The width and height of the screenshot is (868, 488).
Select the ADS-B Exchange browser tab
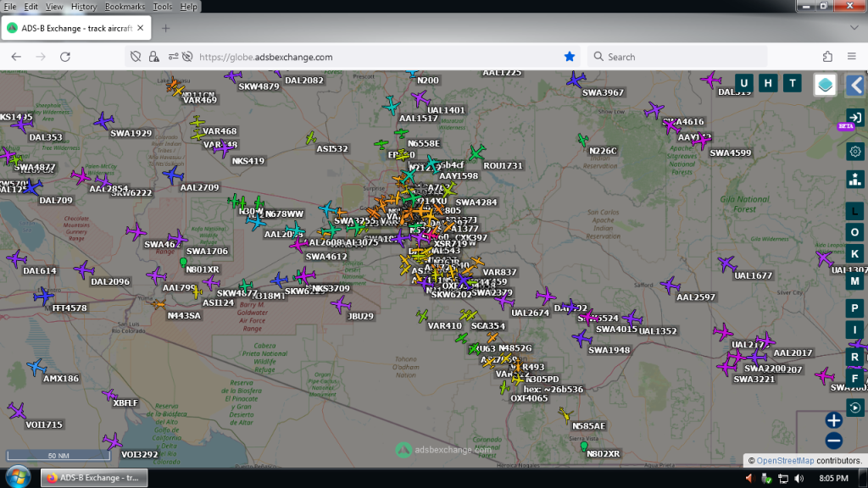pyautogui.click(x=75, y=28)
